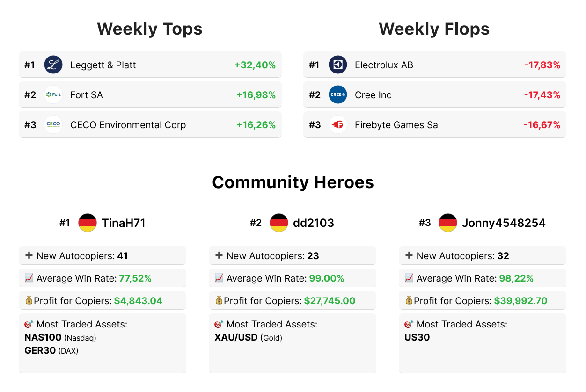Click the German flag beside dd2103
Screen dimensions: 586x392
point(279,223)
